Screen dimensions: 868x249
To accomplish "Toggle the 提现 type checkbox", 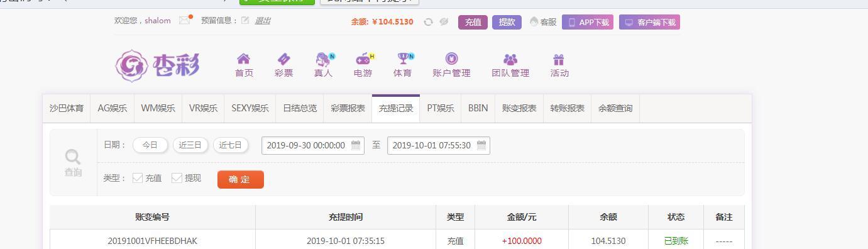I will (x=177, y=178).
